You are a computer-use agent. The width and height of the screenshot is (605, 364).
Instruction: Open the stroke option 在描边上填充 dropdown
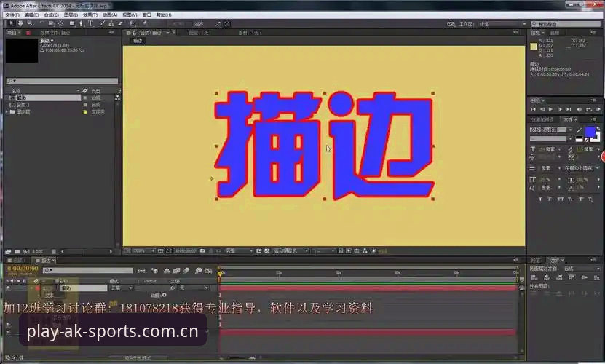(582, 168)
